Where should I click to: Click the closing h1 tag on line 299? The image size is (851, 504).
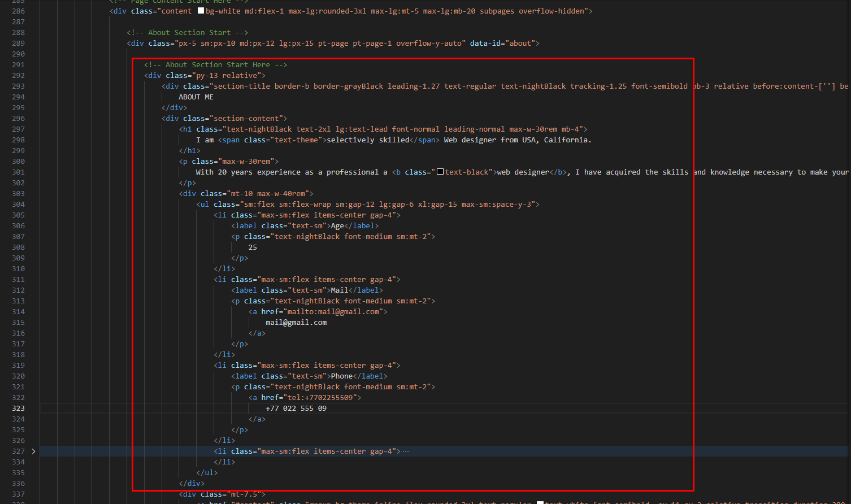[189, 150]
